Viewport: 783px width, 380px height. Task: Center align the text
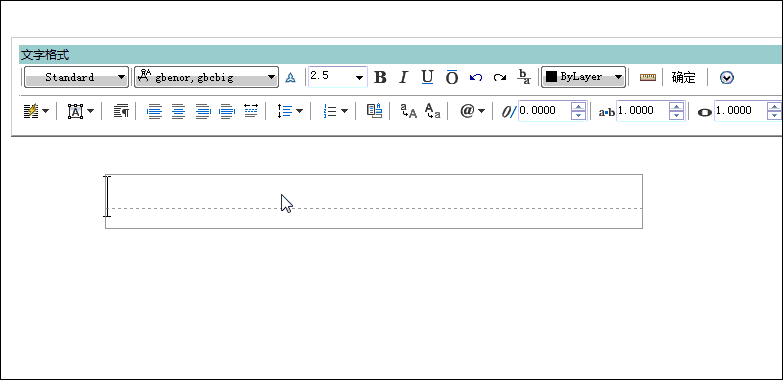(178, 111)
